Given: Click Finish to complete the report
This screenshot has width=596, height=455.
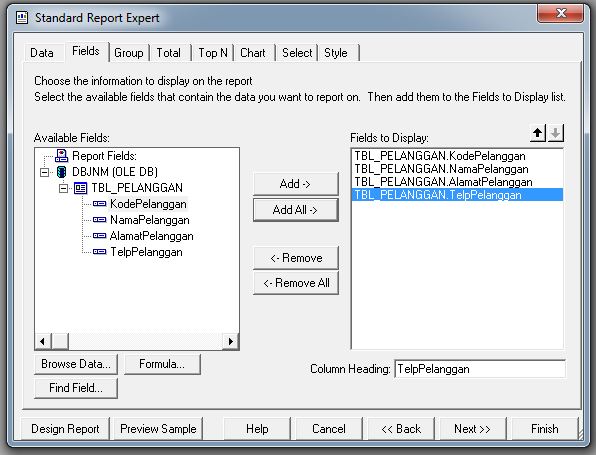Looking at the screenshot, I should [x=545, y=429].
